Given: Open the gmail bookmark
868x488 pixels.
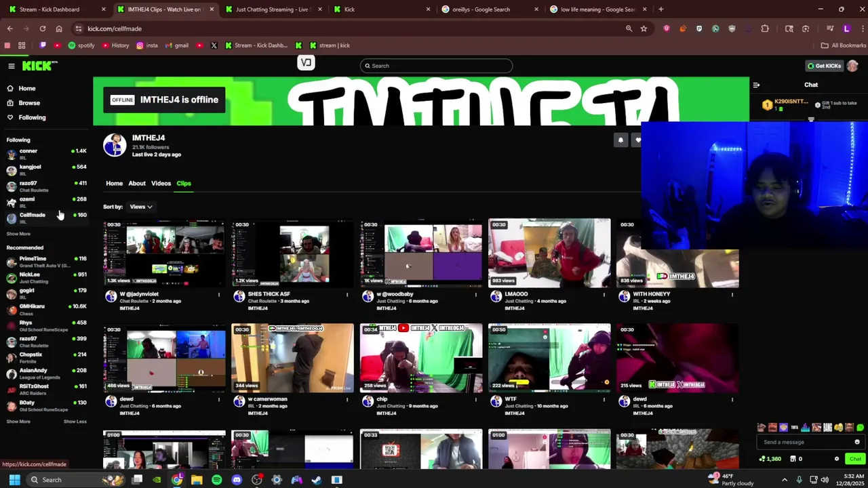Looking at the screenshot, I should point(177,45).
